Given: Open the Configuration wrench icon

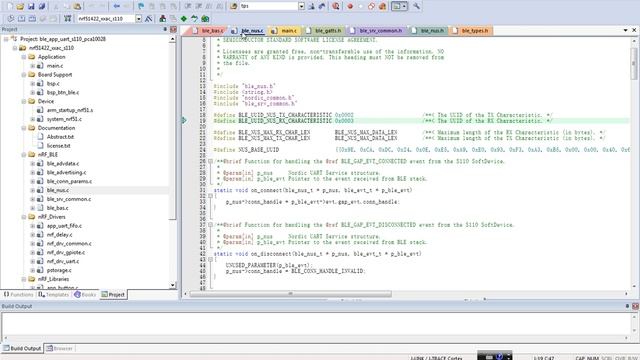Looking at the screenshot, I should pyautogui.click(x=416, y=6).
